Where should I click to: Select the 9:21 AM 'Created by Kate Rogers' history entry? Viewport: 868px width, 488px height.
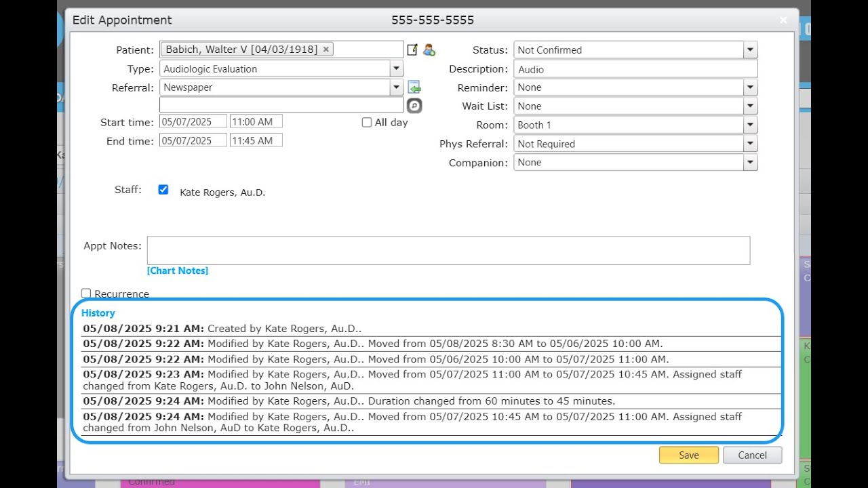[x=431, y=329]
